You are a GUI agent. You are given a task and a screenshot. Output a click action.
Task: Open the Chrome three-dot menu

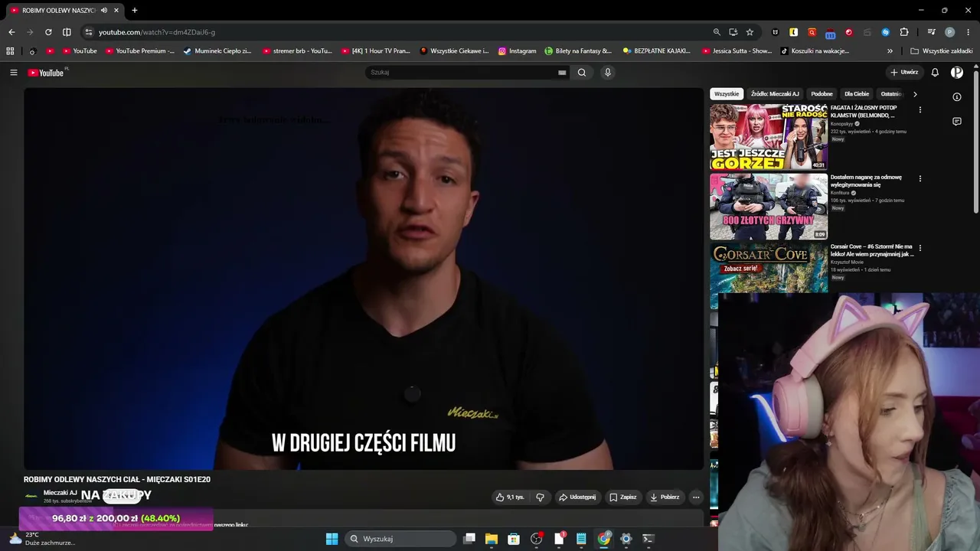click(969, 32)
